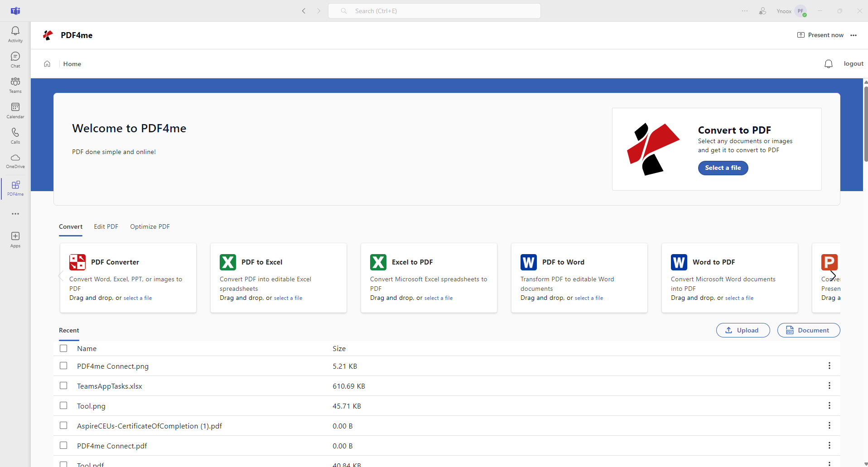Image resolution: width=868 pixels, height=467 pixels.
Task: Click the Select a file button
Action: [722, 168]
